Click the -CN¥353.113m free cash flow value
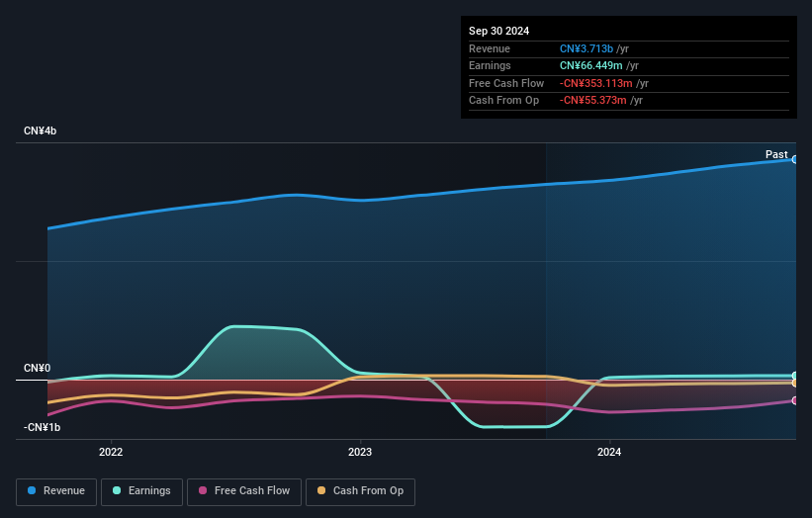 pyautogui.click(x=596, y=83)
